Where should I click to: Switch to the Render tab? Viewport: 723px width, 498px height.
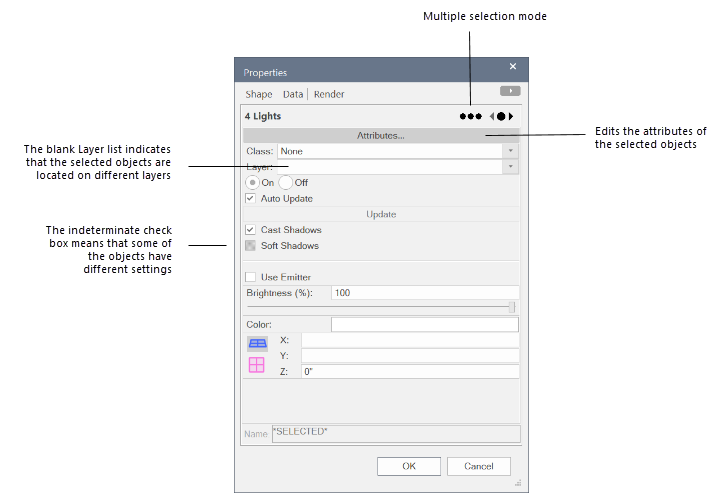tap(329, 94)
